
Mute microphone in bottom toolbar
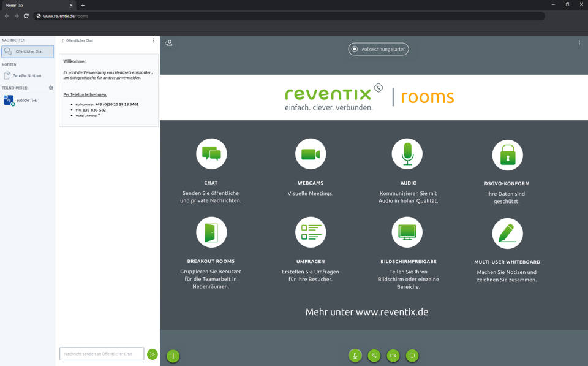tap(355, 356)
